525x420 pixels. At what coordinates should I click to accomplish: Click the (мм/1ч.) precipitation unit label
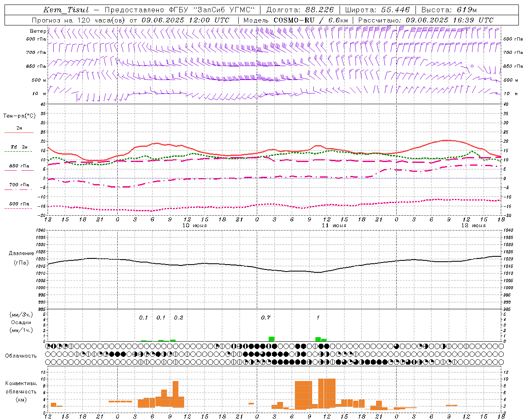point(21,330)
